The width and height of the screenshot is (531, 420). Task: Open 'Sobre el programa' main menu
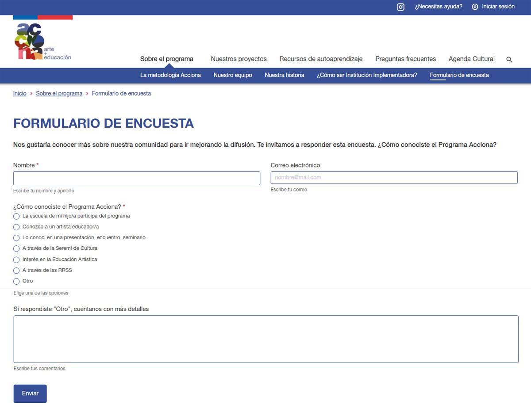[167, 59]
